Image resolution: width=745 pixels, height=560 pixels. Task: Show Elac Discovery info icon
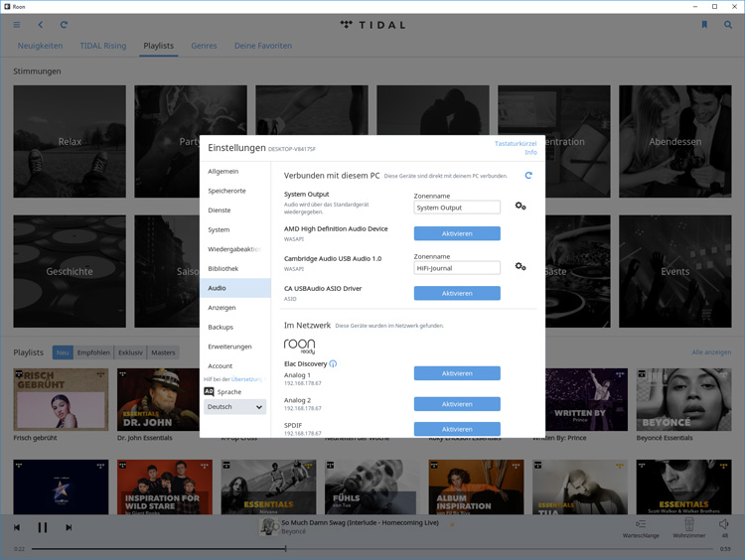pos(333,363)
